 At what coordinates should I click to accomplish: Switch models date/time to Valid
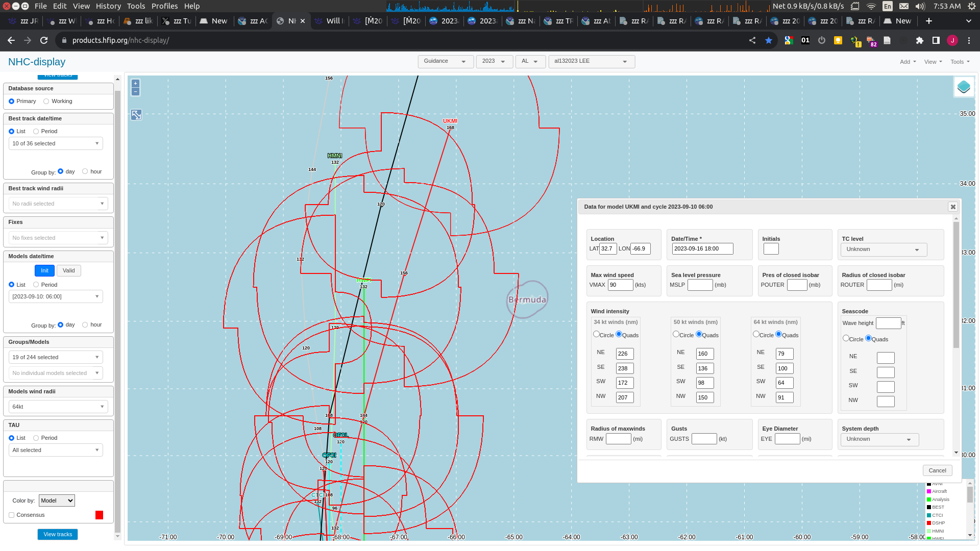(68, 270)
